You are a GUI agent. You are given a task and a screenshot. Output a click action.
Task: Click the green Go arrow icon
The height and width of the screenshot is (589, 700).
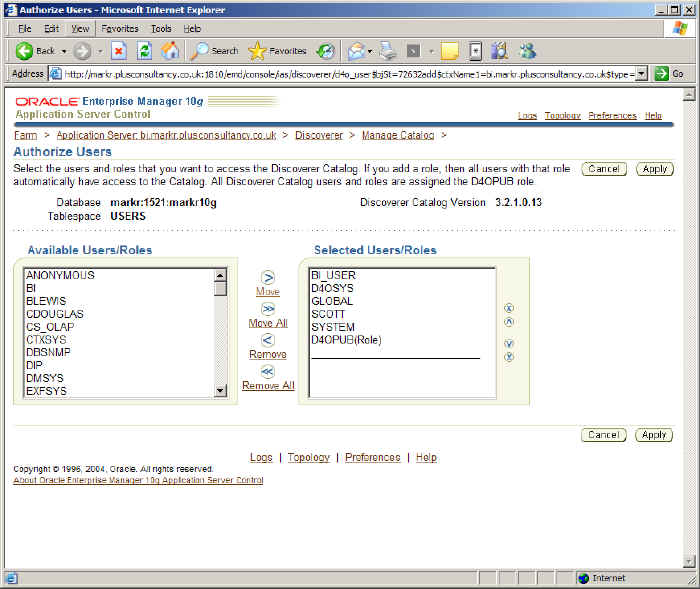tap(661, 74)
